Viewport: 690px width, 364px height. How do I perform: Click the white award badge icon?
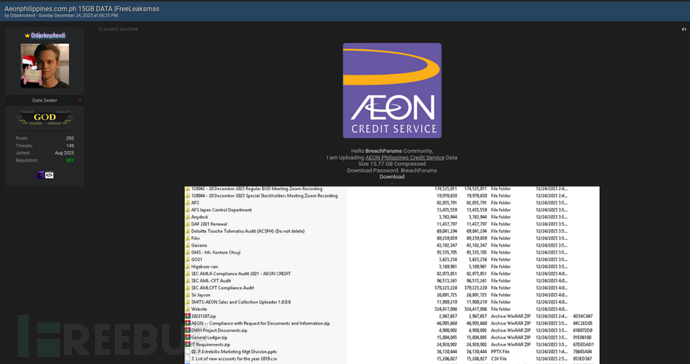(49, 175)
